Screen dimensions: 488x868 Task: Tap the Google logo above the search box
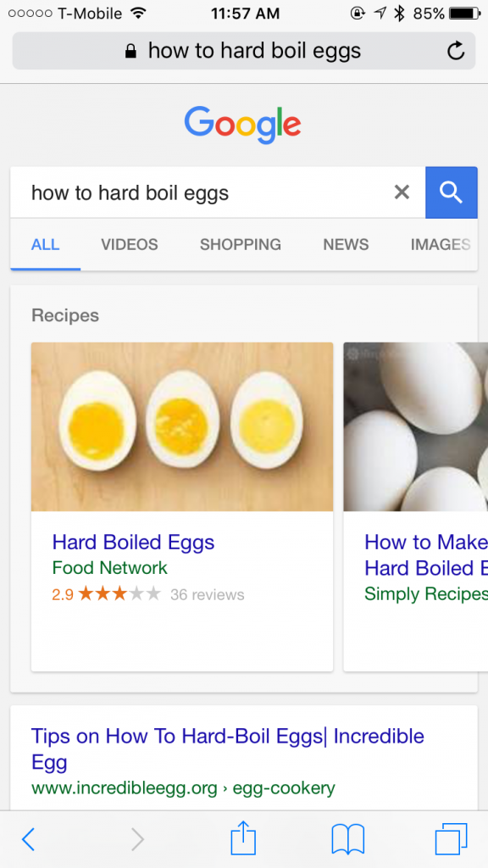click(x=242, y=125)
